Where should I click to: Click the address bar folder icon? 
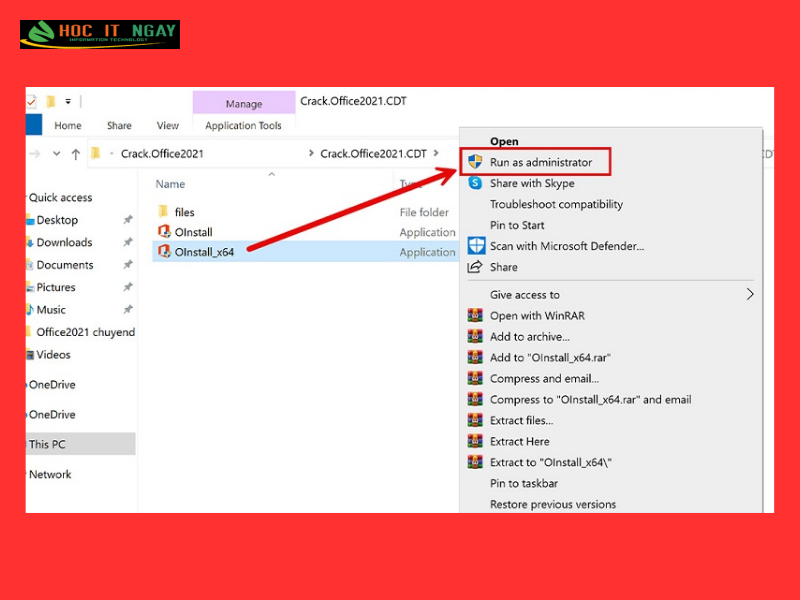click(x=95, y=153)
